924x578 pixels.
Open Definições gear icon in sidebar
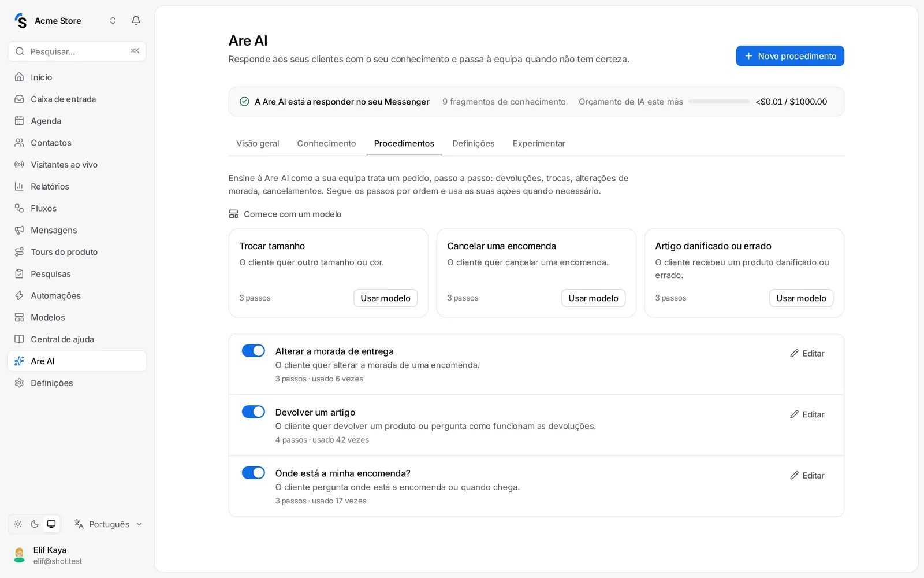[x=19, y=383]
